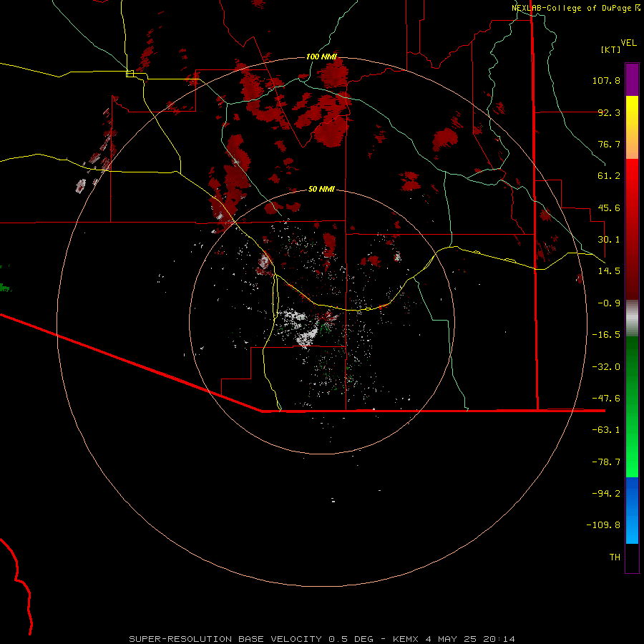
Task: Select the 50 NMI range ring label
Action: pyautogui.click(x=321, y=189)
